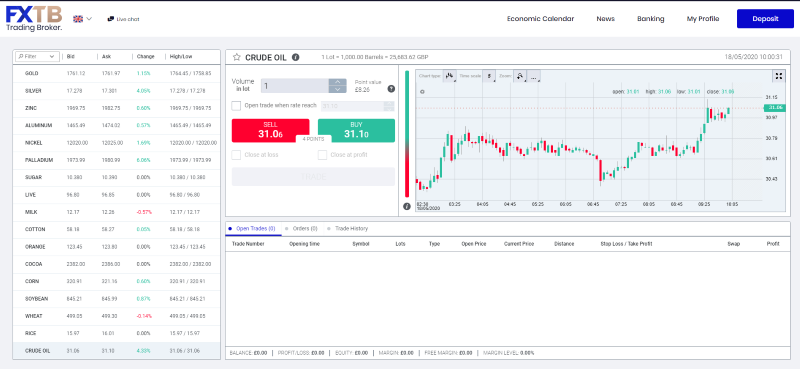Open the chart Zoom tool
This screenshot has height=369, width=800.
tap(519, 76)
